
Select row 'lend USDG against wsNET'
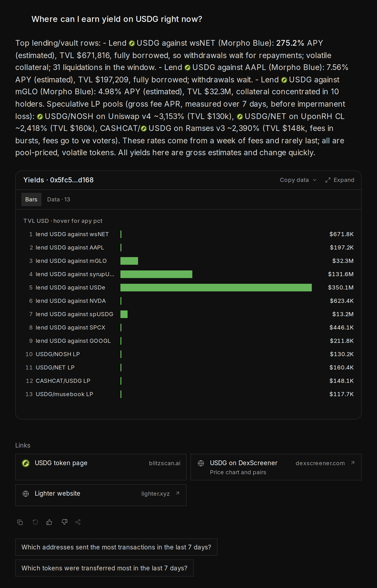click(188, 234)
